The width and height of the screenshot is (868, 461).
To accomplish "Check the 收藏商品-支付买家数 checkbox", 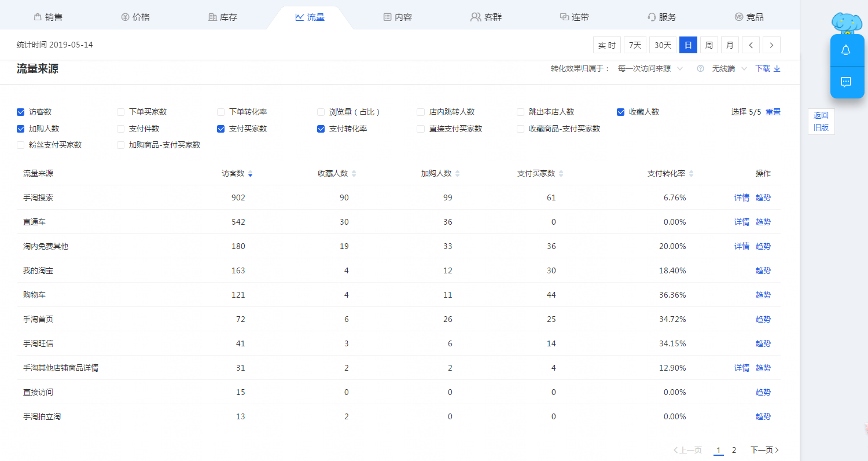I will pos(520,129).
